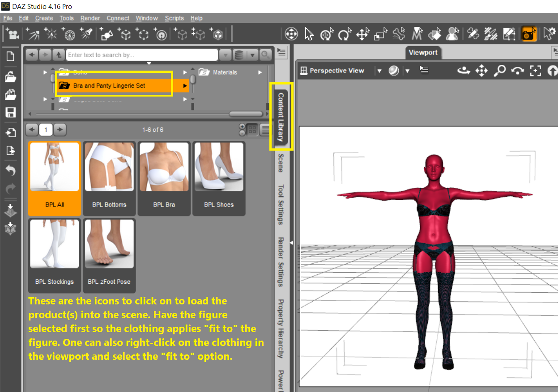Activate the Translate move tool
The width and height of the screenshot is (558, 392).
(x=362, y=34)
